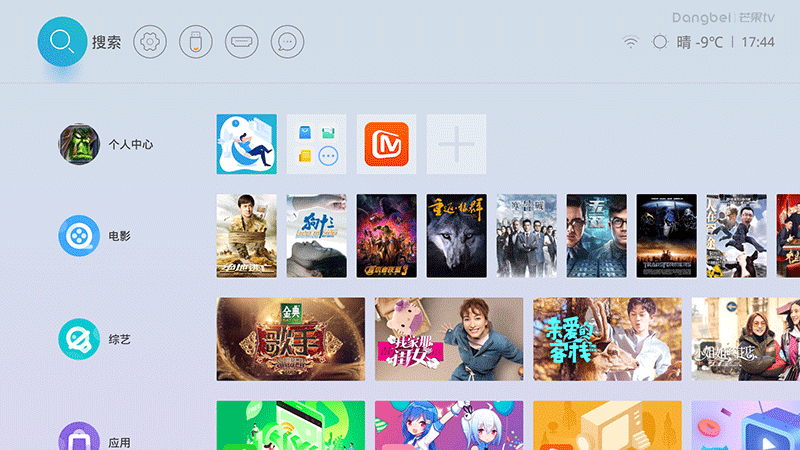Select the HDMI signal source icon
Image resolution: width=800 pixels, height=450 pixels.
(x=242, y=42)
